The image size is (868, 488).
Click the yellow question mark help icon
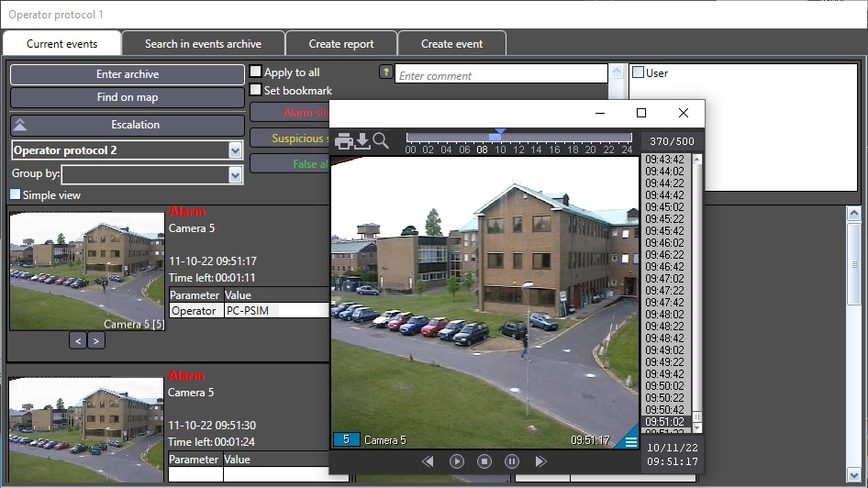(385, 72)
